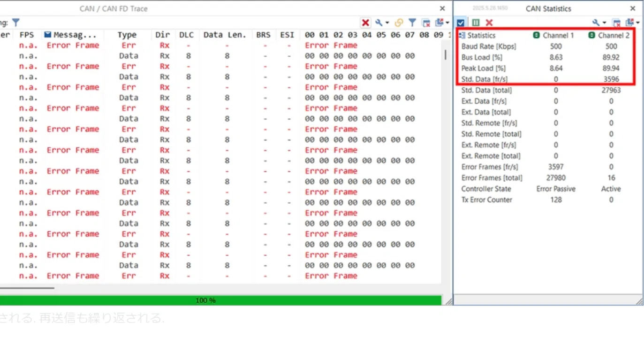The image size is (644, 337).
Task: Sort by the Data Len. column header
Action: coord(225,35)
